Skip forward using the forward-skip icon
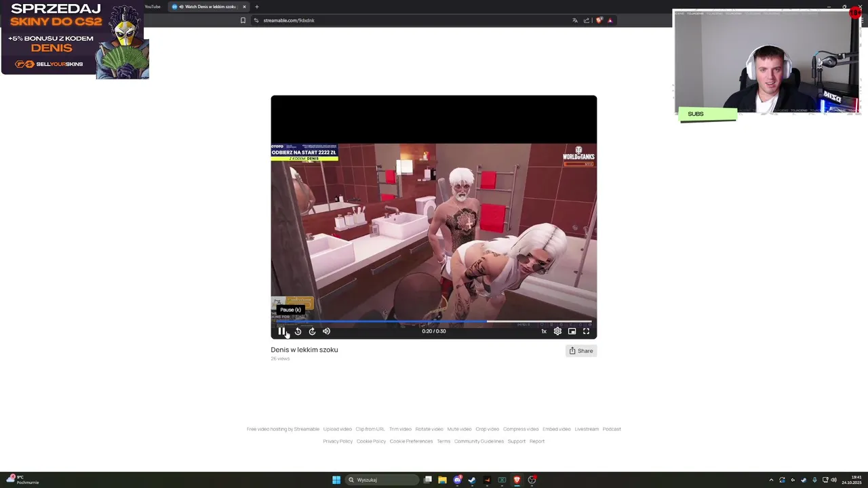Viewport: 868px width, 488px height. pyautogui.click(x=312, y=331)
